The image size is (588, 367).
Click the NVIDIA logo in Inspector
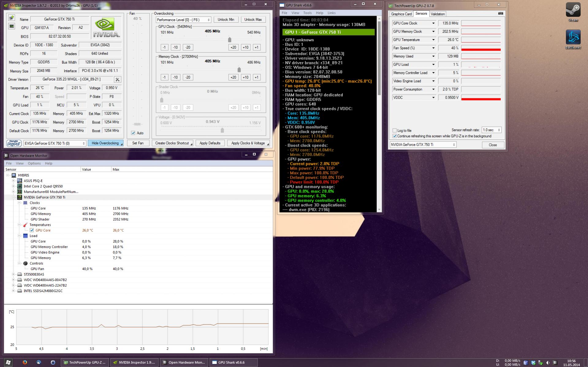click(x=107, y=28)
